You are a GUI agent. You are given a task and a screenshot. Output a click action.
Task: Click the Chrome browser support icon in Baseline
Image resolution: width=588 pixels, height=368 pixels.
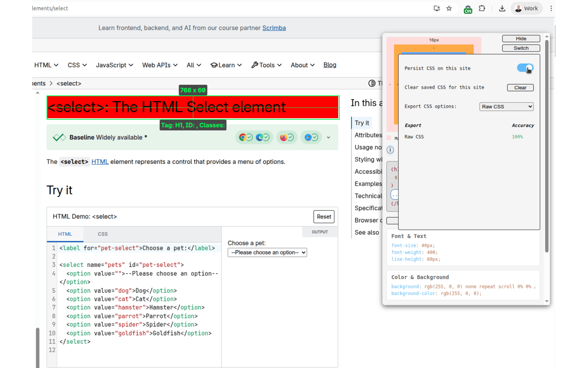click(243, 137)
